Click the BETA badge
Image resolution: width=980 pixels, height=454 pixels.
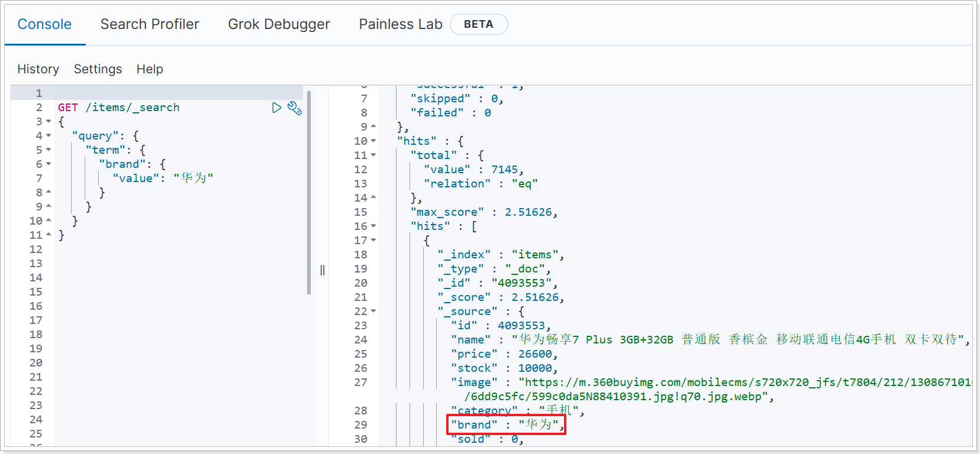click(x=479, y=24)
